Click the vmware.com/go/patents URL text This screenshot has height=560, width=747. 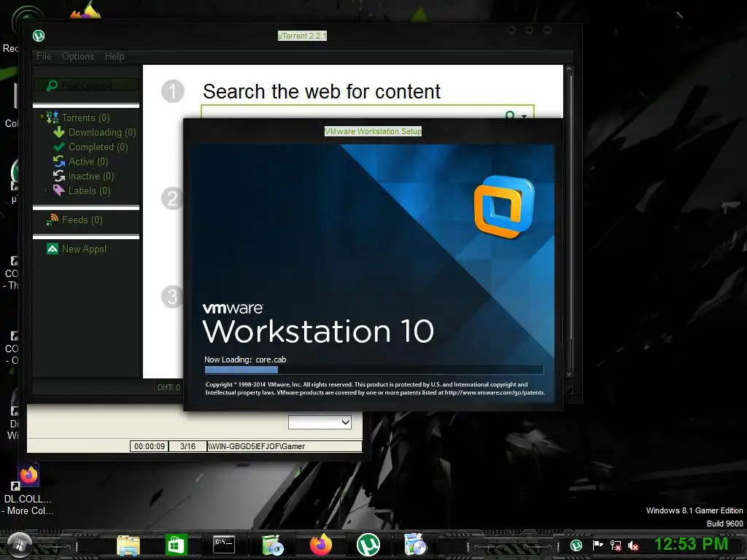click(x=495, y=393)
